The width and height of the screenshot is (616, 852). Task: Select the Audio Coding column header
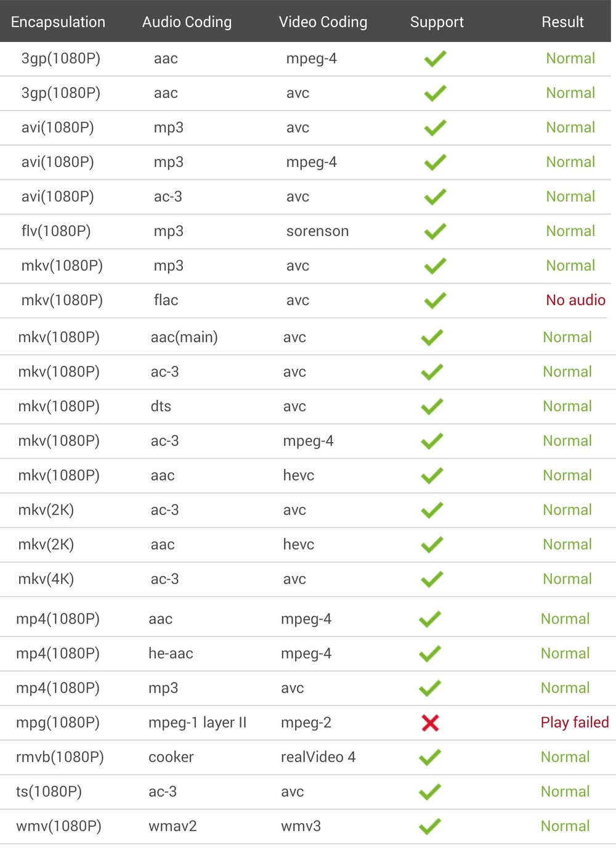coord(187,22)
